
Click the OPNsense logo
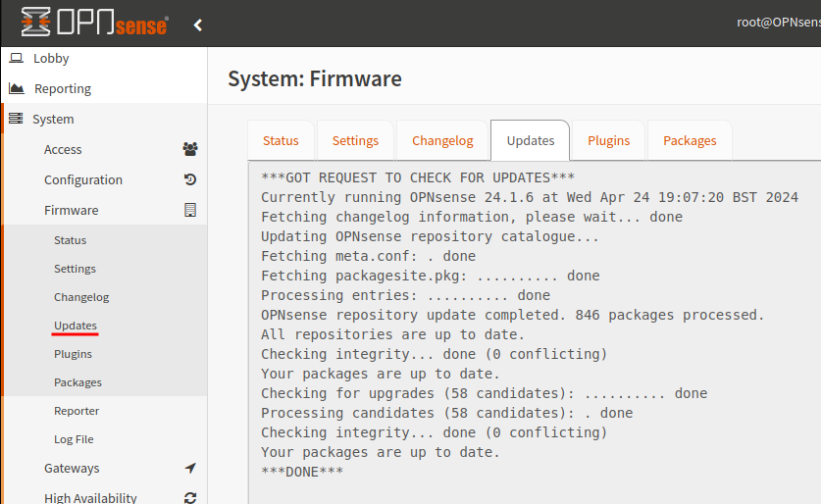click(94, 22)
